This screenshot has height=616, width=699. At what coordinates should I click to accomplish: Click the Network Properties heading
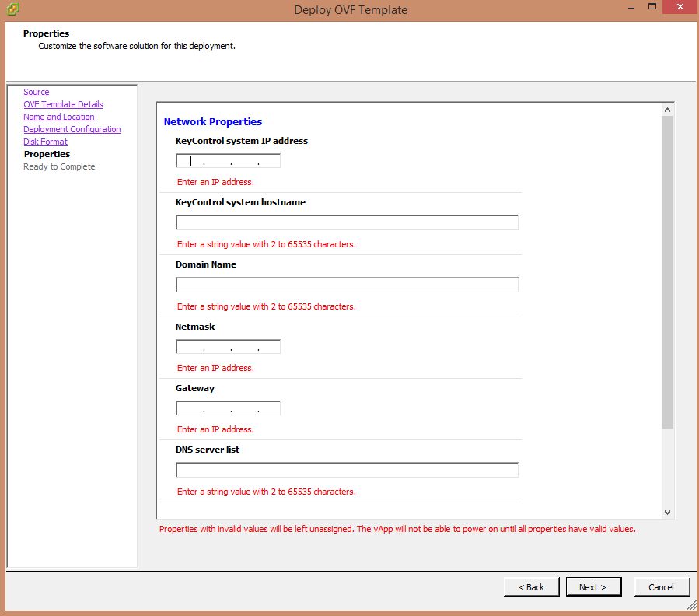[x=213, y=122]
